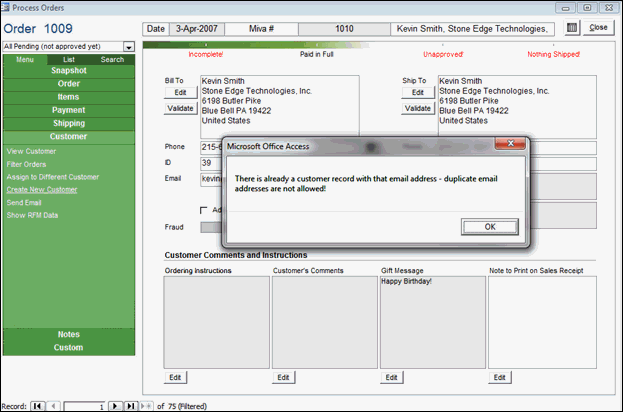Go to first record in navigator

[37, 405]
